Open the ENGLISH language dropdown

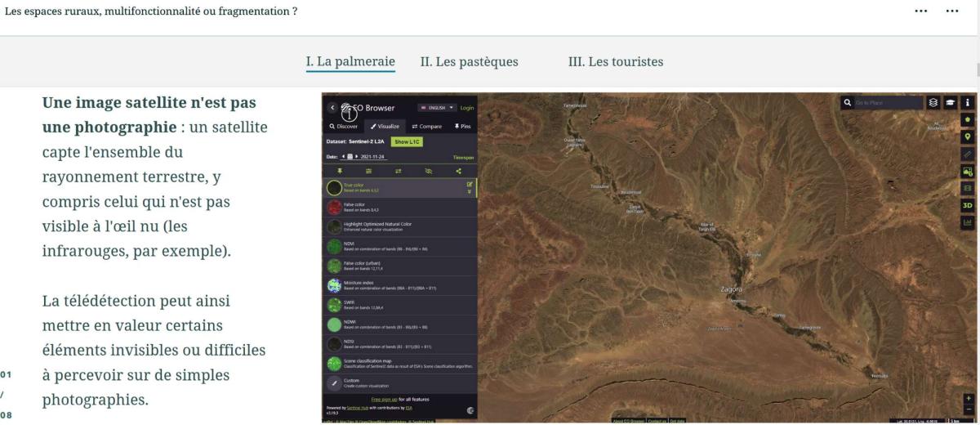pyautogui.click(x=437, y=108)
